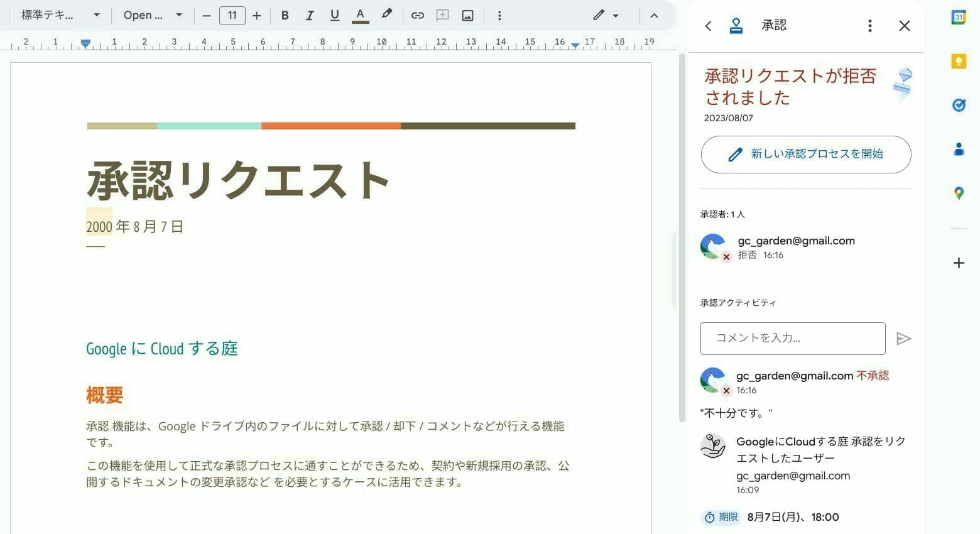Close the 承認 side panel
The image size is (980, 534).
pyautogui.click(x=904, y=26)
